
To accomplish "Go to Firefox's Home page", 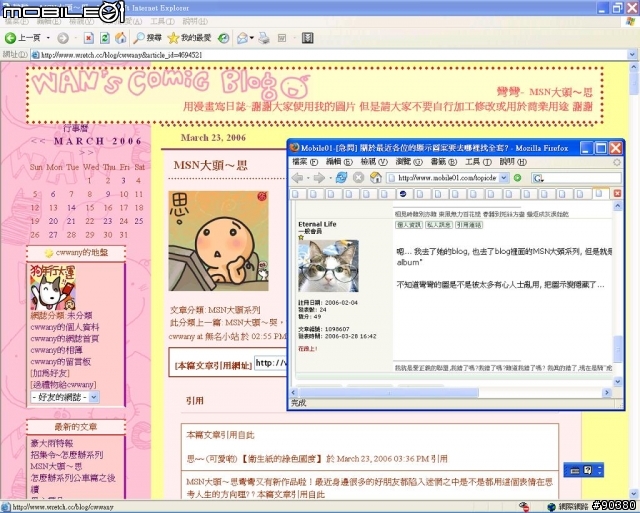I will (376, 178).
